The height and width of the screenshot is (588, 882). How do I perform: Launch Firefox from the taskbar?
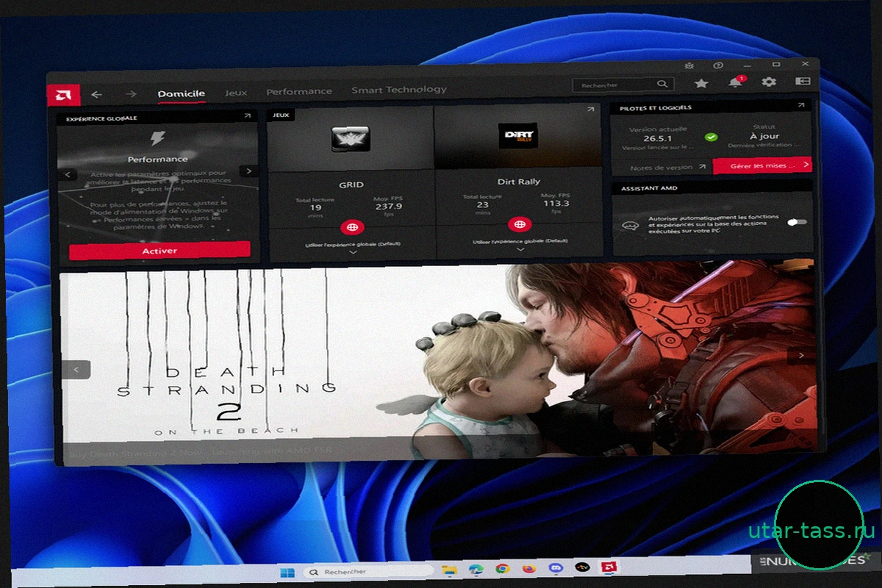tap(529, 568)
